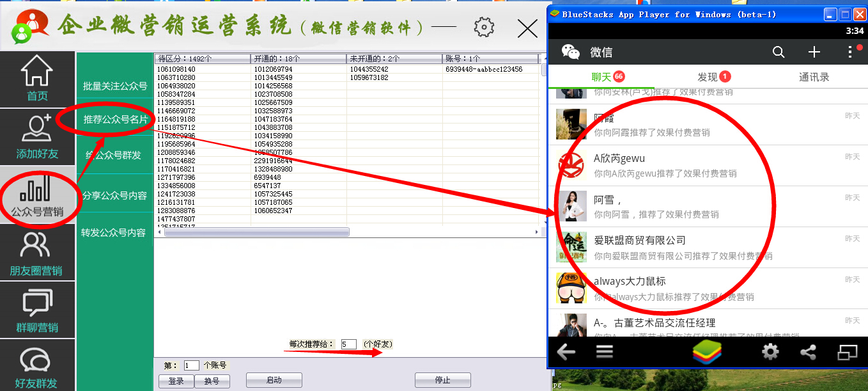Open the 添加好友 add friends section
The height and width of the screenshot is (391, 868).
pos(37,136)
